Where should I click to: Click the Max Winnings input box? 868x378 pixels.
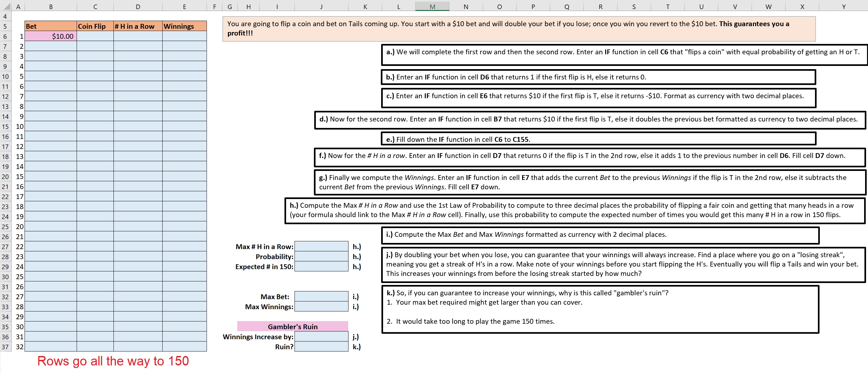tap(321, 306)
